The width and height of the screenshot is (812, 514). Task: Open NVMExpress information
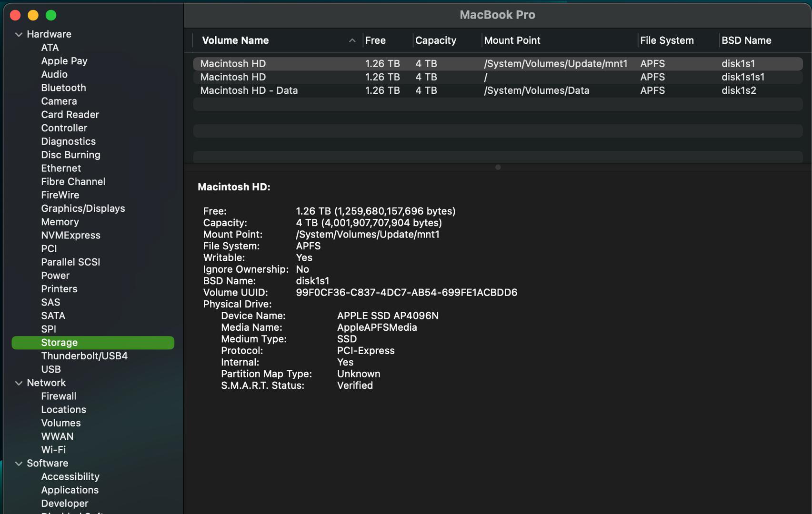70,235
